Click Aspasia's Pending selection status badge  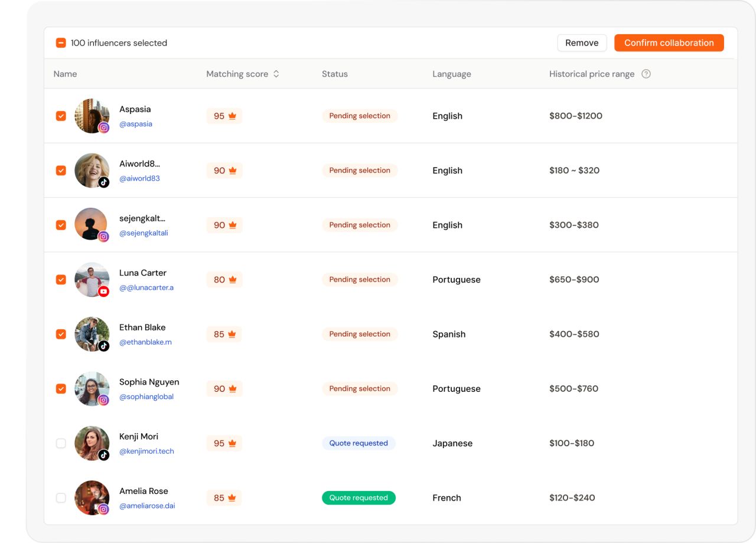pyautogui.click(x=360, y=116)
